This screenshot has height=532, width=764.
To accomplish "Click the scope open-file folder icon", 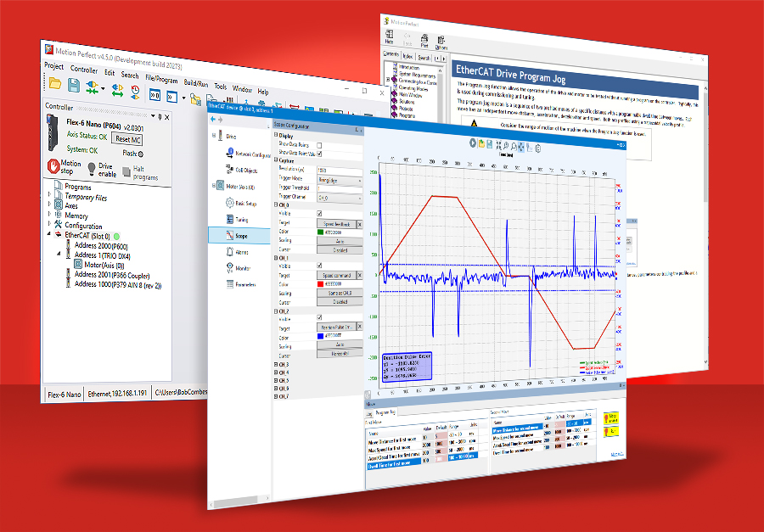I will [481, 143].
